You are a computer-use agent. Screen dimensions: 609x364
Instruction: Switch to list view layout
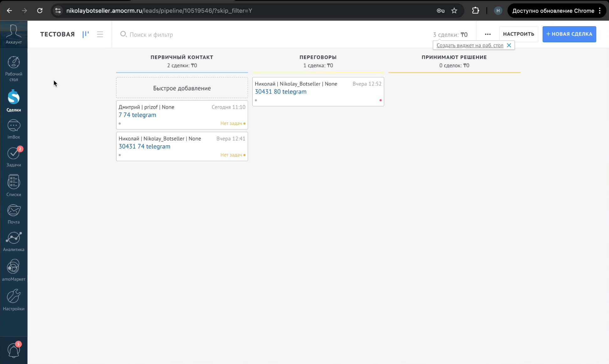[x=100, y=34]
